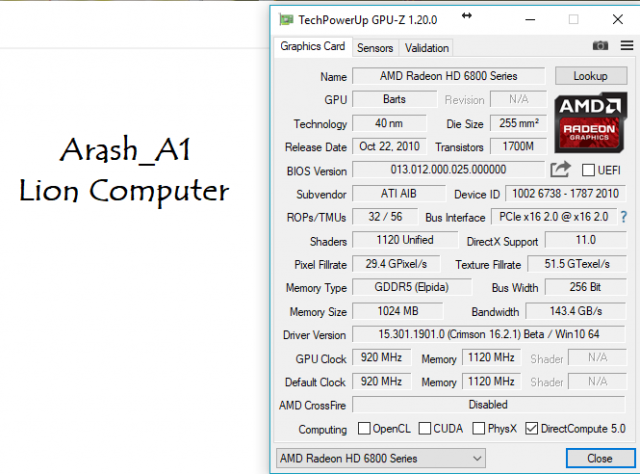Uncheck the DirectCompute 5.0 checkbox
This screenshot has height=474, width=640.
pos(532,429)
